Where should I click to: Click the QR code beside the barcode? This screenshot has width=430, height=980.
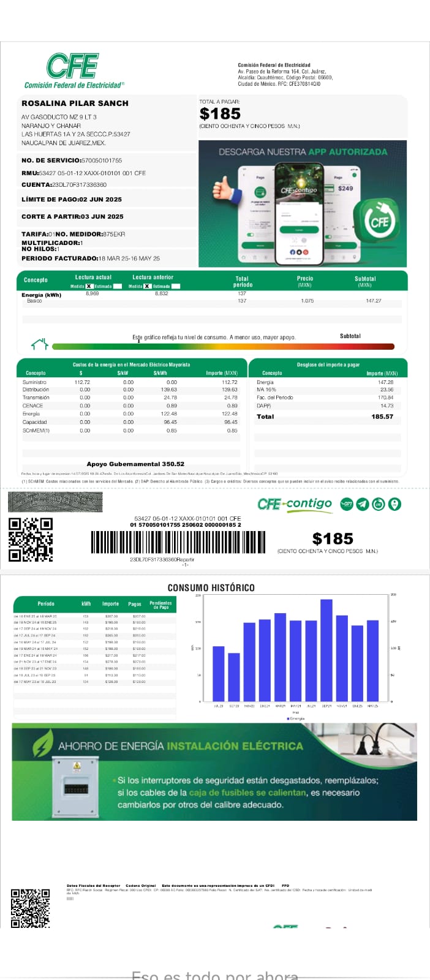(30, 540)
